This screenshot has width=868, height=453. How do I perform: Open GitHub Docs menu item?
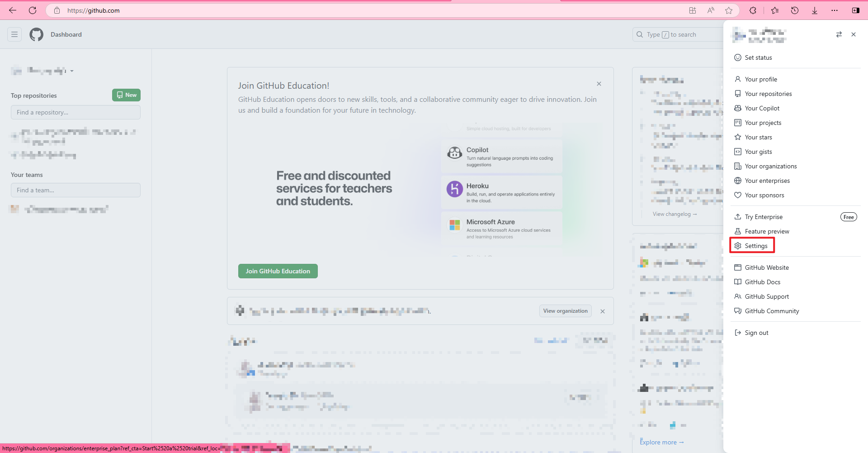(x=796, y=282)
